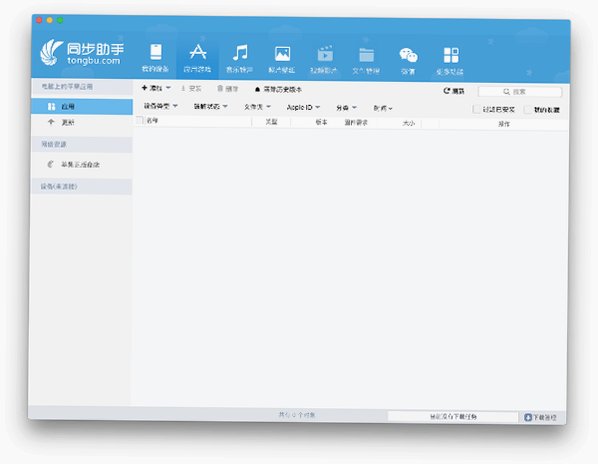Toggle the rightmost checkbox in filter row
This screenshot has width=598, height=464.
tap(528, 110)
